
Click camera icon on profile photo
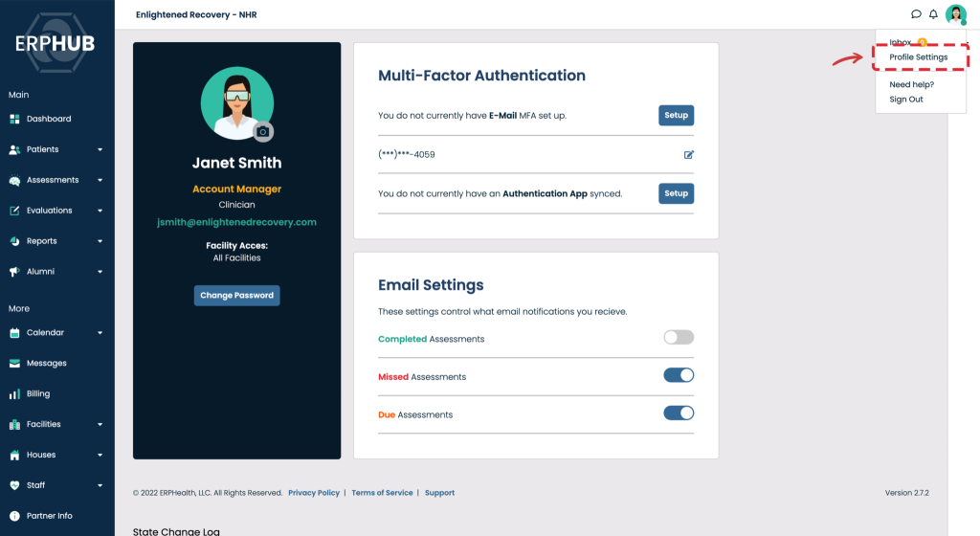click(263, 132)
